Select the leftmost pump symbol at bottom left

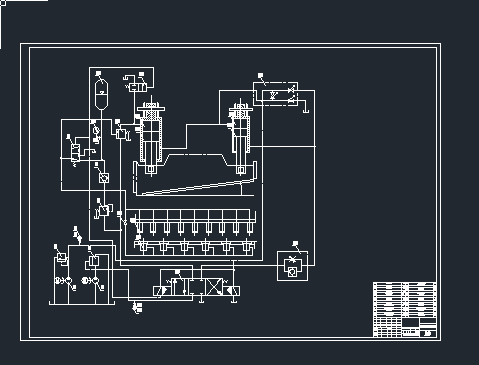[68, 280]
